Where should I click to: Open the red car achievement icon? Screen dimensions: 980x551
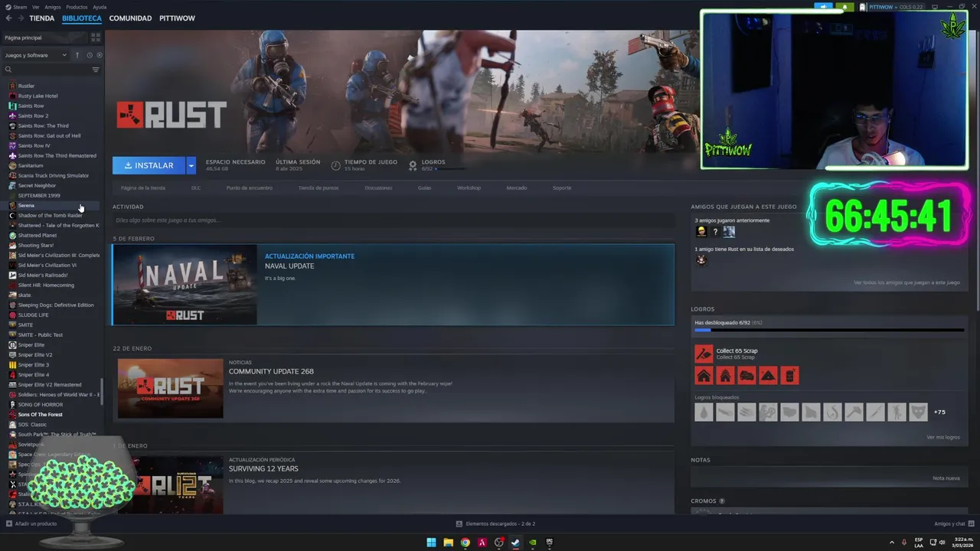click(x=746, y=376)
